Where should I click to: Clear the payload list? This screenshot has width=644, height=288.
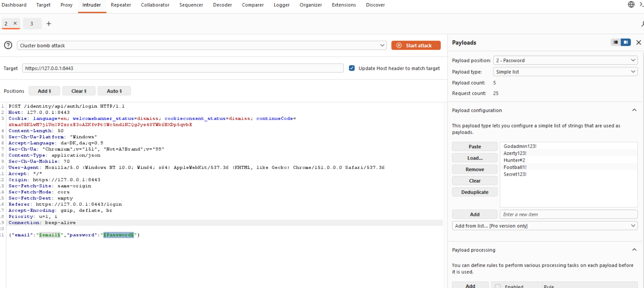[x=475, y=181]
